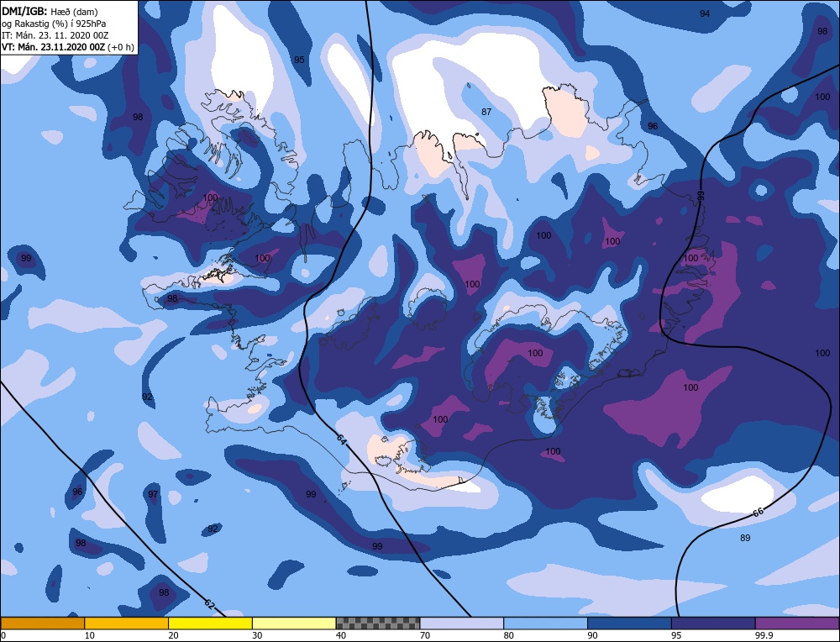Click the 'og Rakastig (%) í 925hPa' line

(54, 24)
